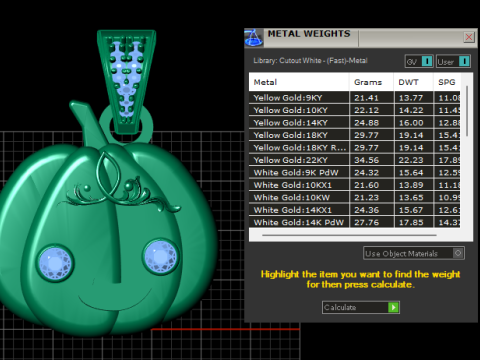Click the pumpkin's right eye gemstone
Image resolution: width=480 pixels, height=360 pixels.
(161, 256)
